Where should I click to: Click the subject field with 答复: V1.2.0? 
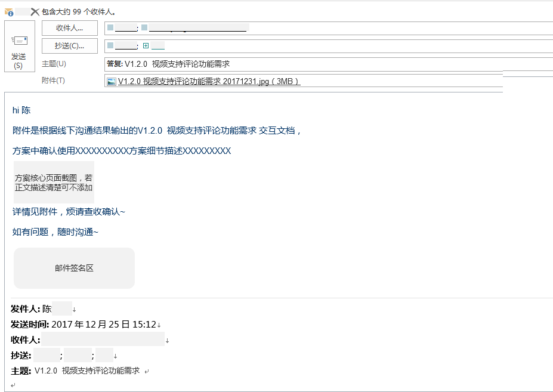[x=329, y=64]
